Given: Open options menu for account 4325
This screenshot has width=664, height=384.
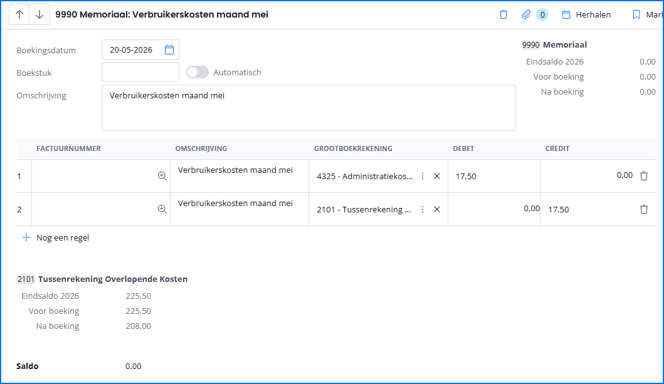Looking at the screenshot, I should (x=422, y=176).
